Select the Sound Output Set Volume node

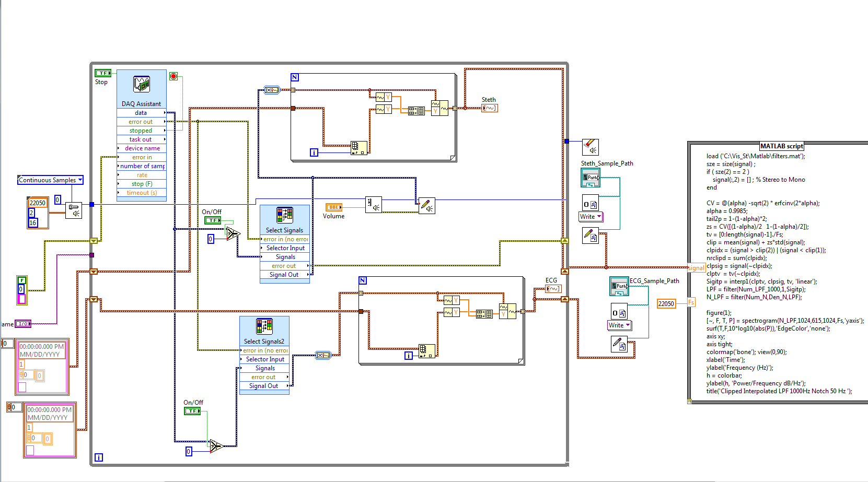pyautogui.click(x=374, y=205)
